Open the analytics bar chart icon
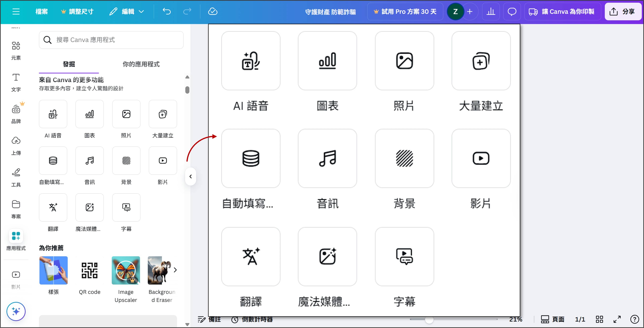644x328 pixels. [491, 12]
